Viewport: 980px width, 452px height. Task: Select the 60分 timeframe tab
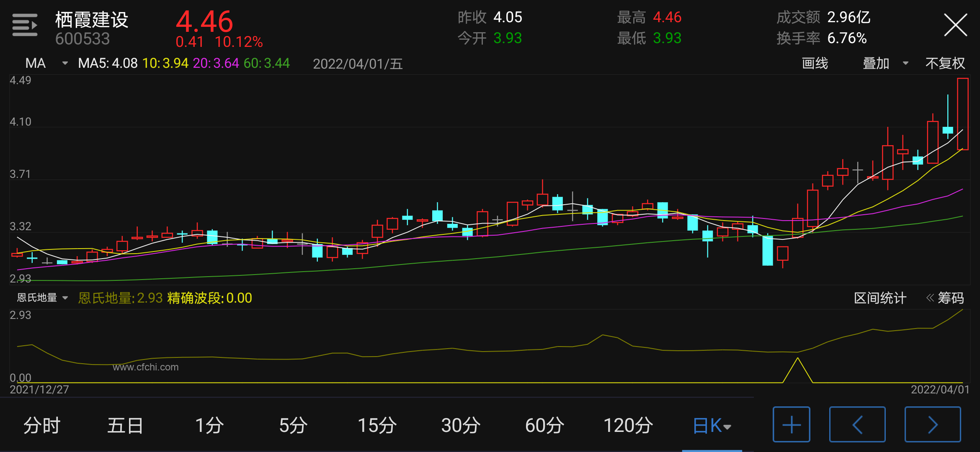pyautogui.click(x=544, y=426)
